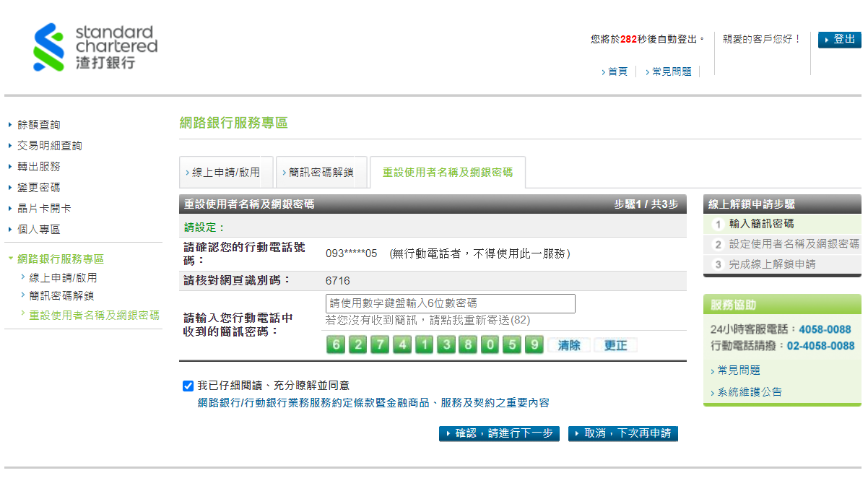Click keypad digit 5
868x486 pixels.
[512, 344]
